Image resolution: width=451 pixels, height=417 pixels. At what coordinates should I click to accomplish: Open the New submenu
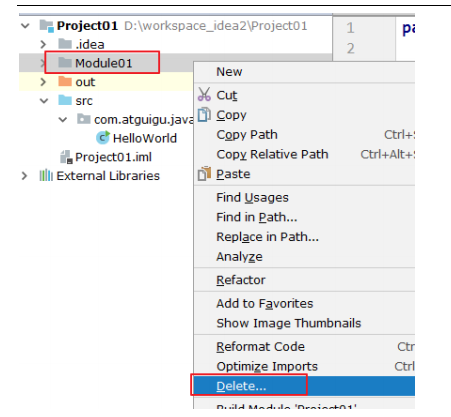[x=304, y=72]
